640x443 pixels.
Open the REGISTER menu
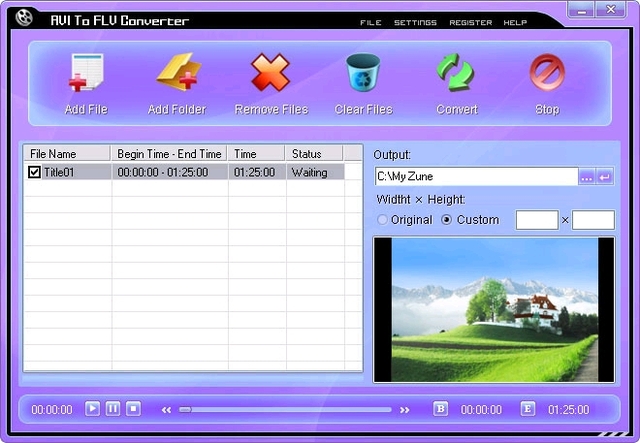471,22
